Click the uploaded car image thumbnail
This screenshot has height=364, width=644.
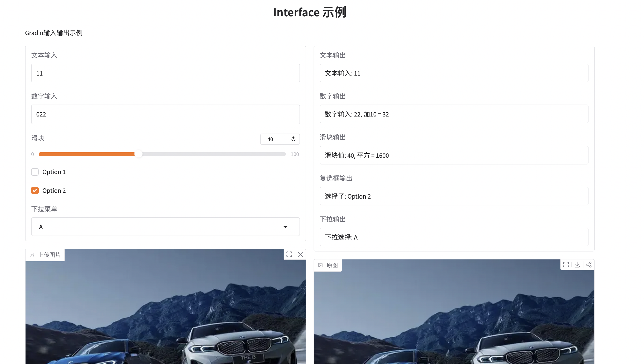(x=165, y=313)
